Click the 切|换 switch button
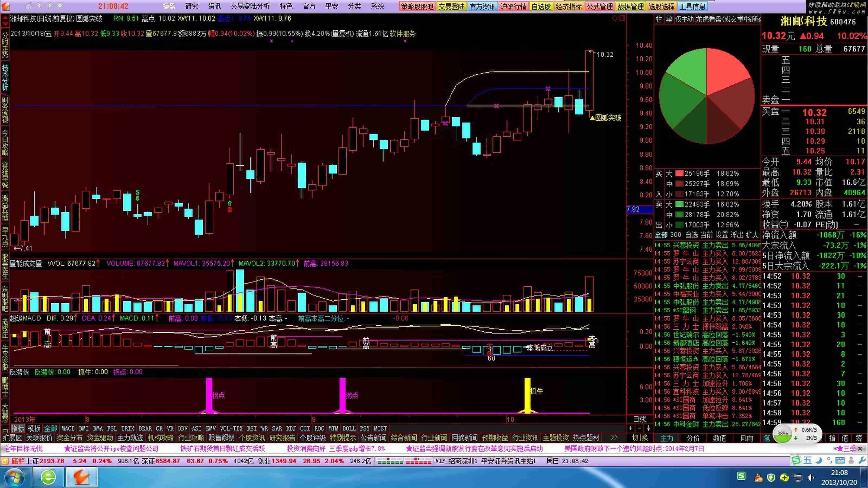 [640, 438]
